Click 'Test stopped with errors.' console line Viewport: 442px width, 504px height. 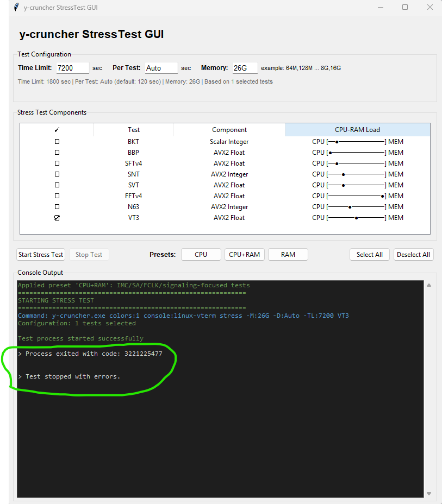(69, 376)
